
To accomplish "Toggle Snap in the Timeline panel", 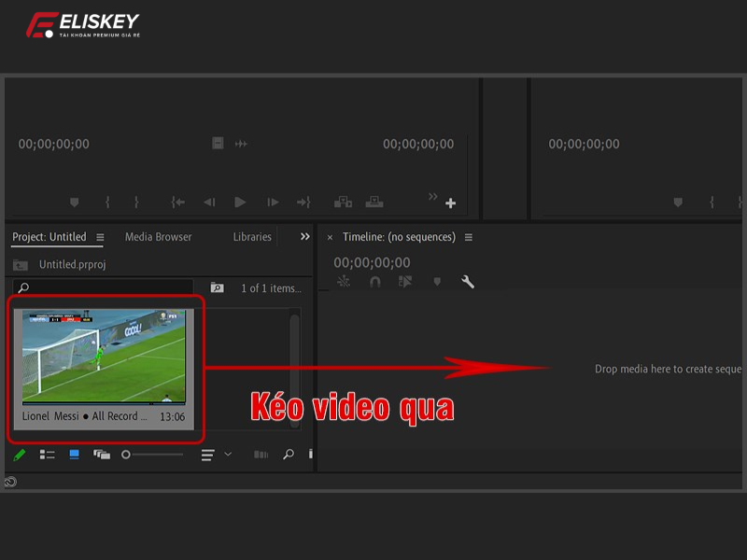I will pos(376,284).
